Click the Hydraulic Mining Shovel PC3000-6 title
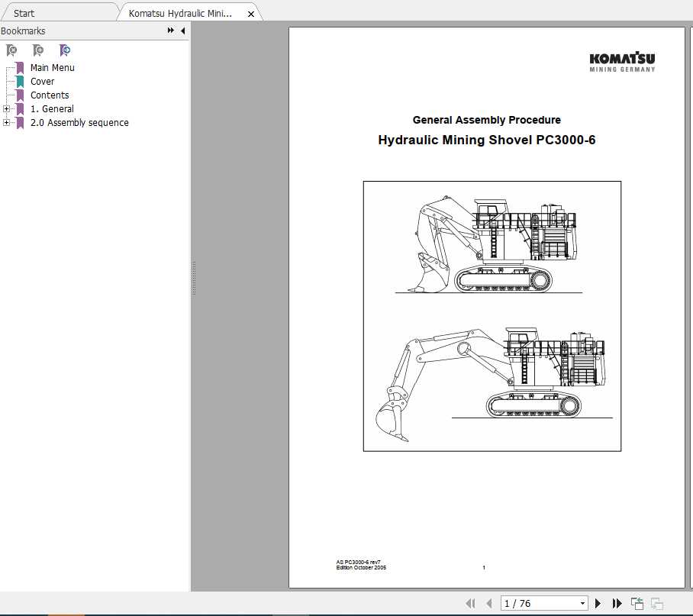693x616 pixels. (487, 140)
